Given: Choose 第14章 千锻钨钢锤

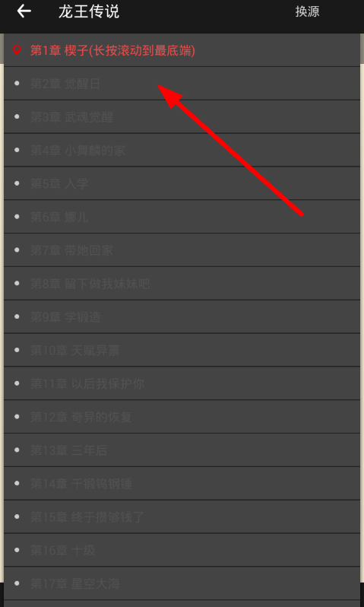Looking at the screenshot, I should click(182, 483).
